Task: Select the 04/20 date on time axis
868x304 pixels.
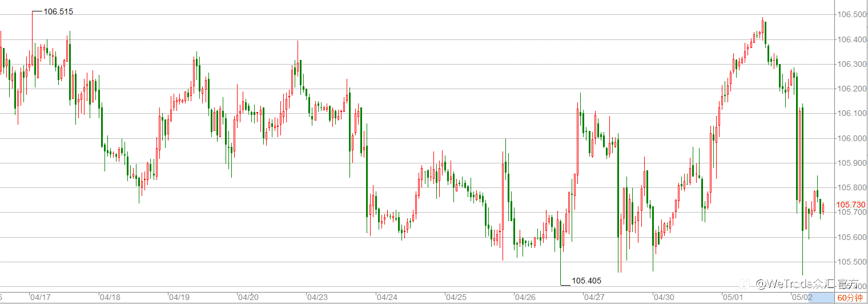Action: (x=248, y=298)
